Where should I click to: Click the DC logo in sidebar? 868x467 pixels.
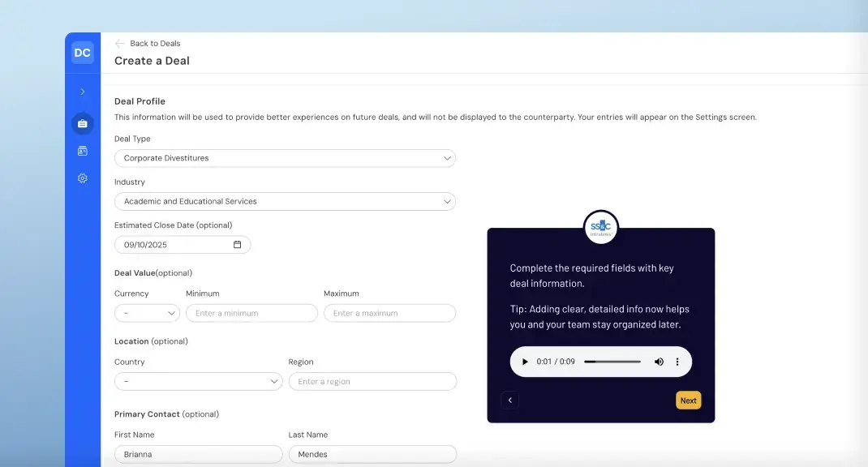pyautogui.click(x=82, y=53)
